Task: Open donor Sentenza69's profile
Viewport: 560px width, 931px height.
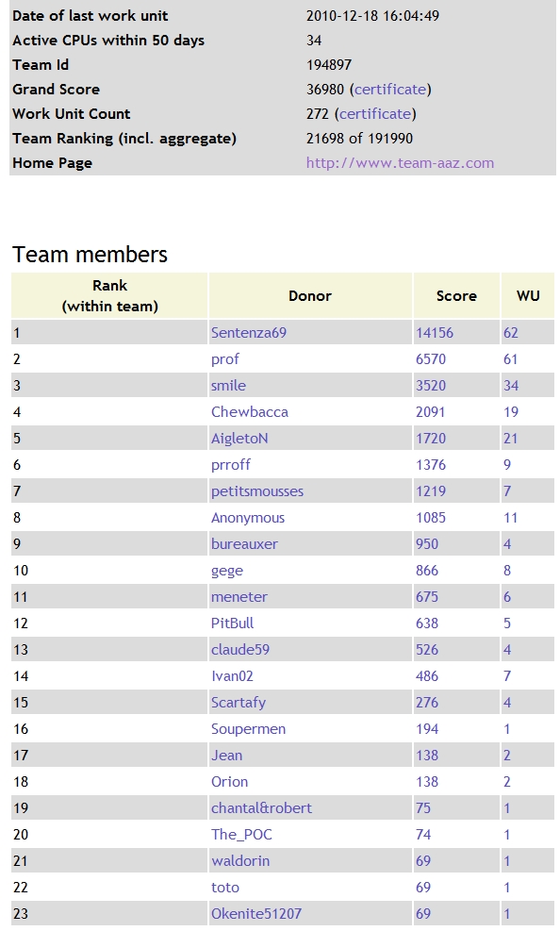Action: tap(249, 332)
